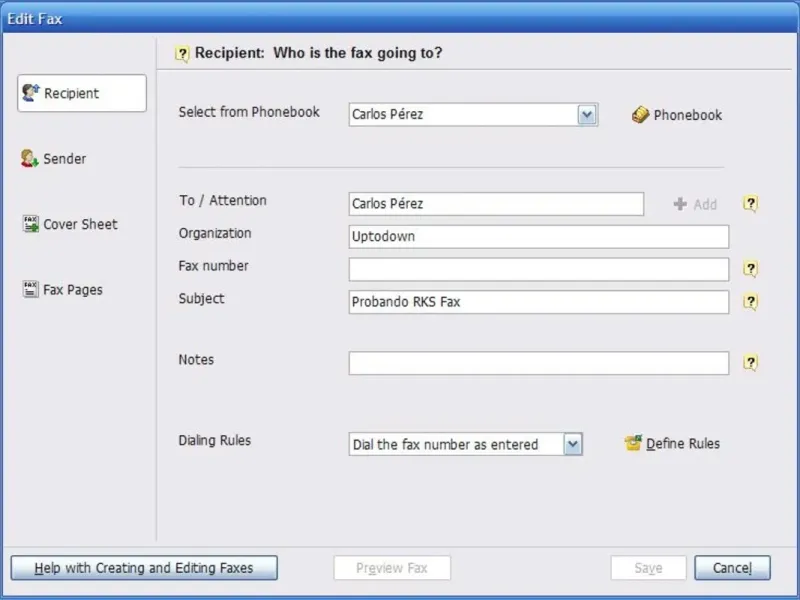Select the Recipient section tab
Image resolution: width=800 pixels, height=600 pixels.
[82, 93]
